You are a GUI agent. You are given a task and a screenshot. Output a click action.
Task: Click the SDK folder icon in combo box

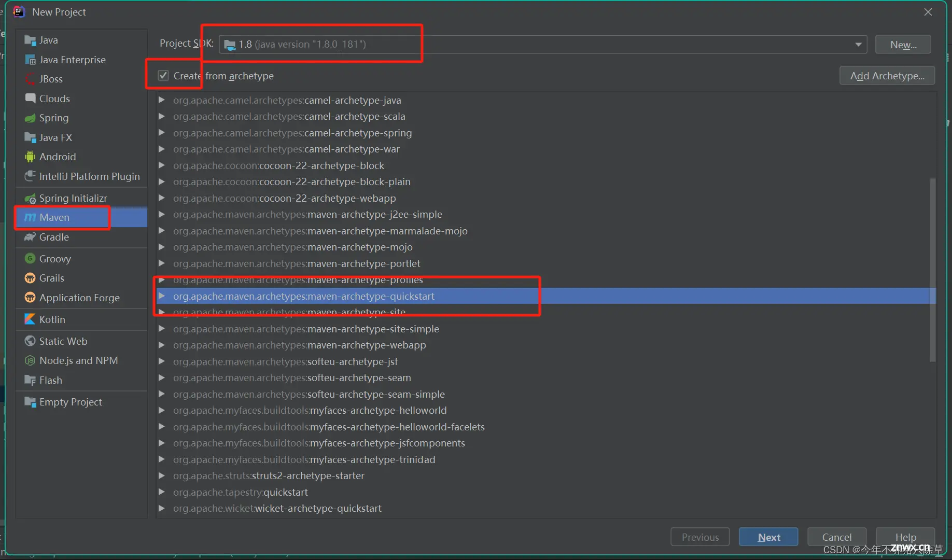(230, 45)
